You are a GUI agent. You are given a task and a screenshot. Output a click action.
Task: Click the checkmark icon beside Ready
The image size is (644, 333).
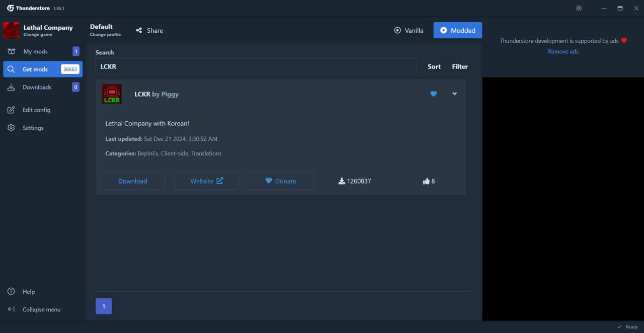click(x=619, y=327)
